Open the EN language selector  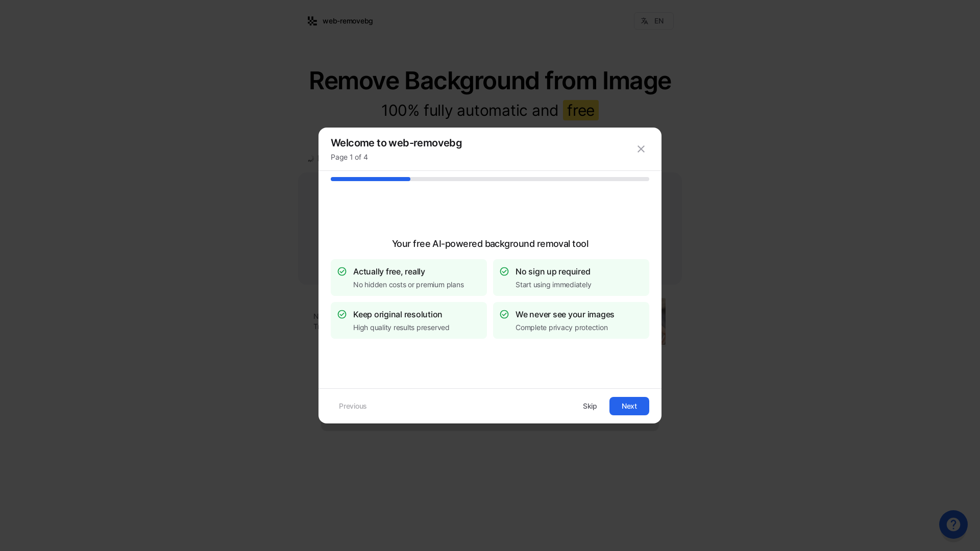pyautogui.click(x=653, y=21)
